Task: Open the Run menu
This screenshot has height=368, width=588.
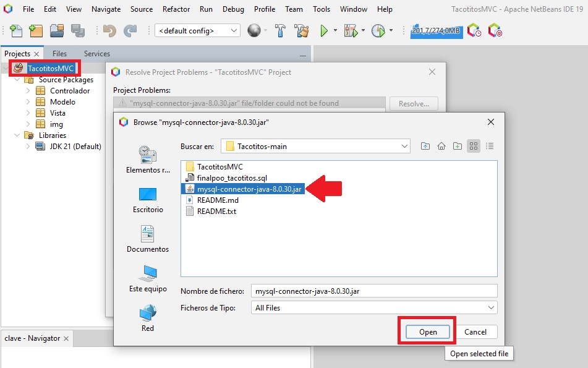Action: 206,9
